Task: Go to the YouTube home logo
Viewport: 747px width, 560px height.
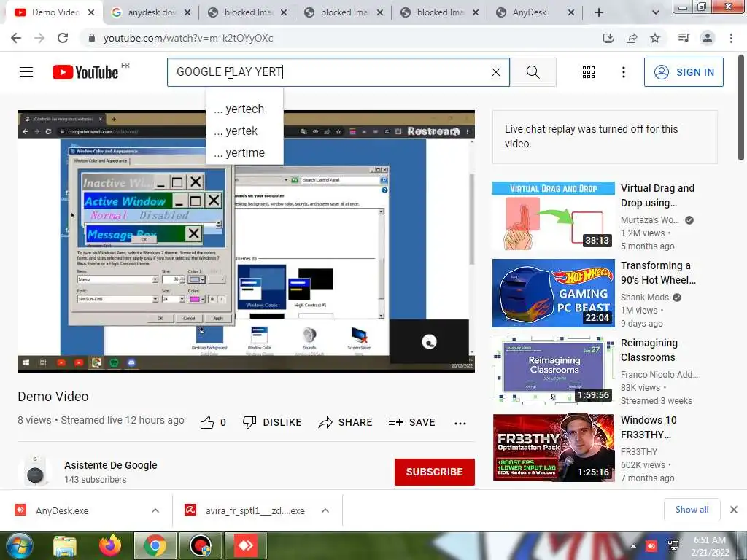Action: click(x=85, y=72)
